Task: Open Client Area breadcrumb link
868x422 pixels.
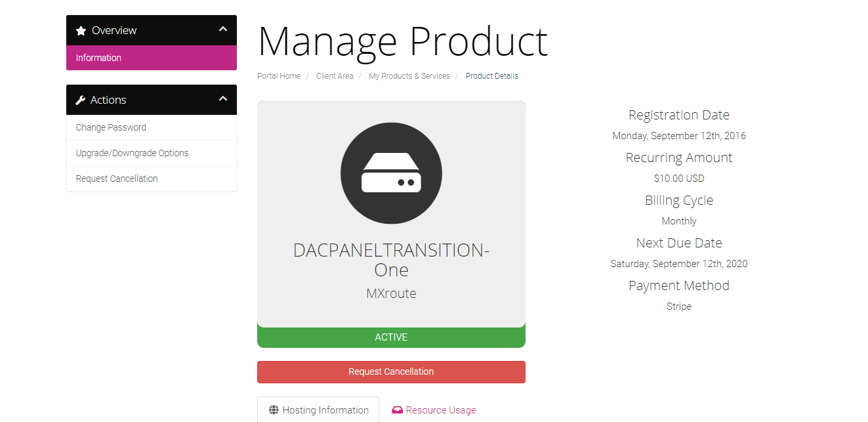Action: point(335,76)
